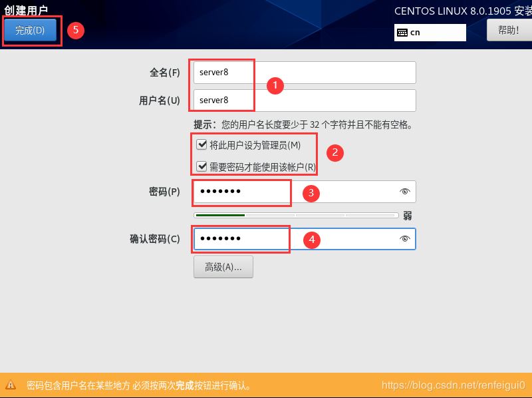Click the 全名(F) label
This screenshot has width=532, height=398.
point(164,73)
